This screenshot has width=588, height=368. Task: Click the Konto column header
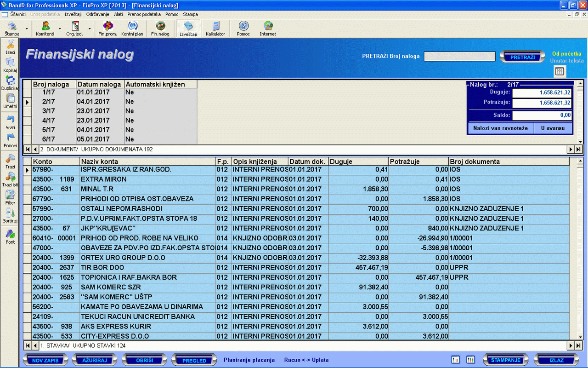(56, 161)
